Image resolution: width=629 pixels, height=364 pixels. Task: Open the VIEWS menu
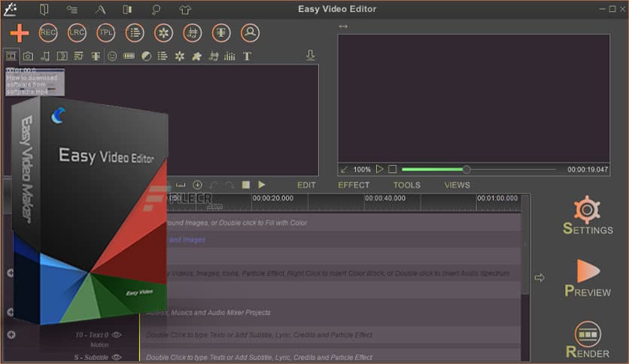coord(457,185)
